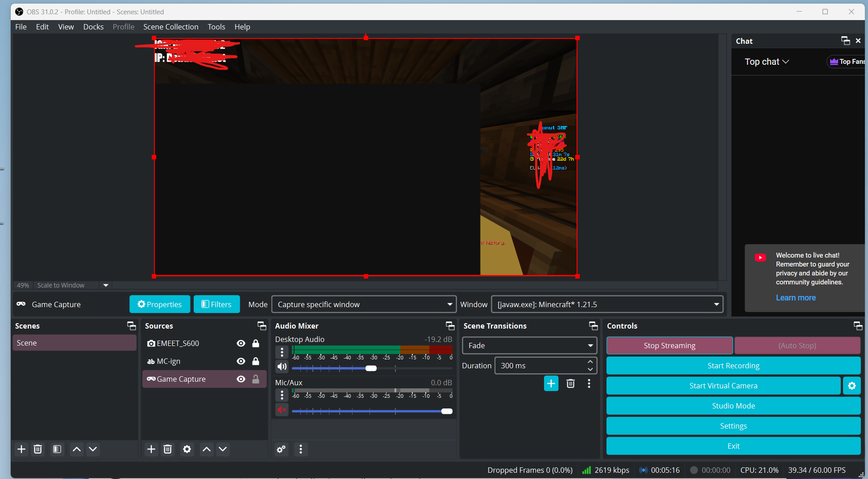868x479 pixels.
Task: Increase transition duration with up arrow
Action: tap(590, 362)
